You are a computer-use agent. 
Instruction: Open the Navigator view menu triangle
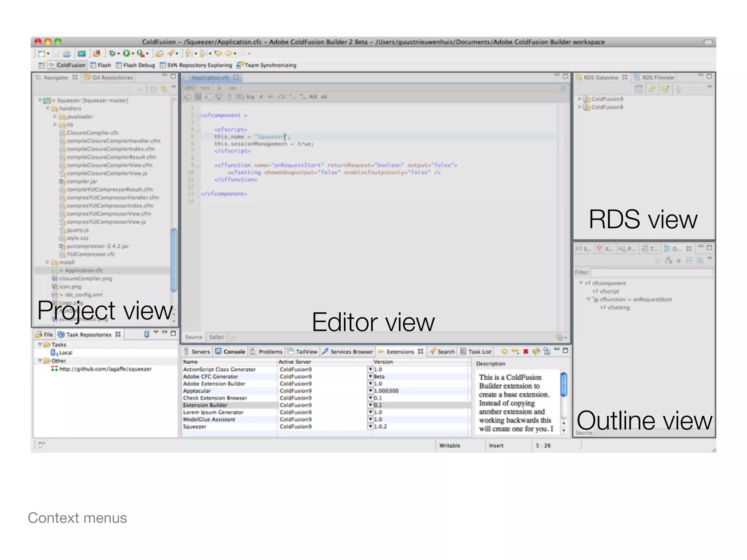[x=174, y=87]
